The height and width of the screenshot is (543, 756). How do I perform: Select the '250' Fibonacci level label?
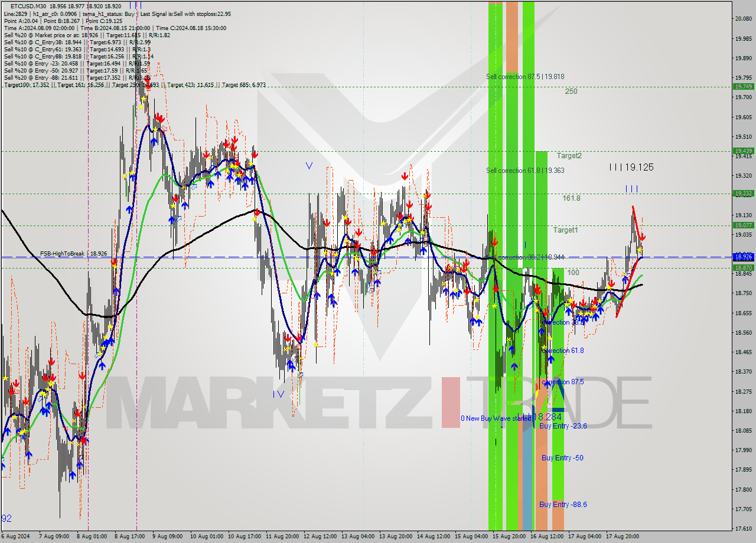(x=571, y=91)
